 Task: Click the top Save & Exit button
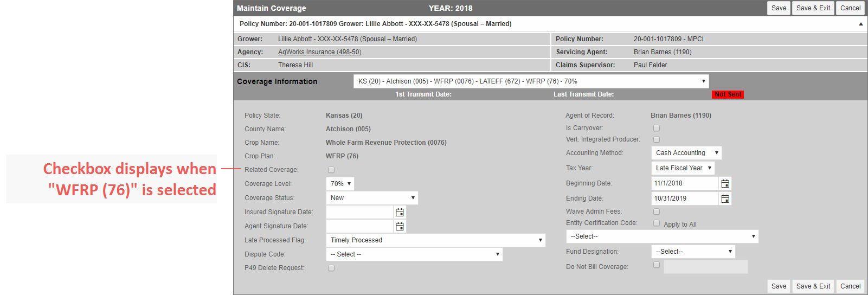813,8
